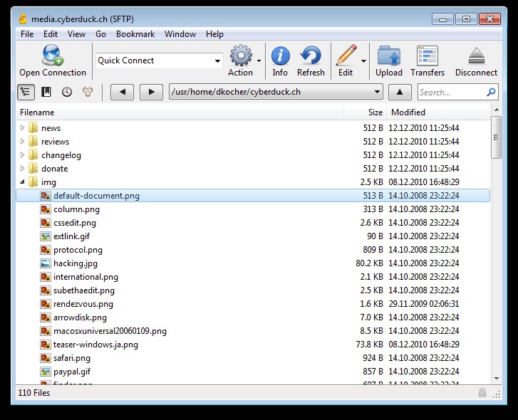Click the news folder icon
Image resolution: width=518 pixels, height=420 pixels.
click(33, 127)
